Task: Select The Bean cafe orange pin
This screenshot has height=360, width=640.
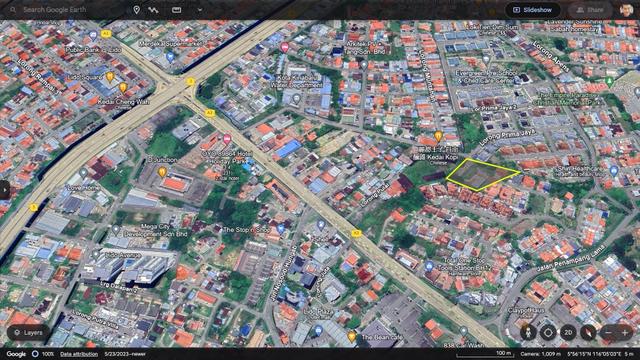Action: tap(351, 336)
